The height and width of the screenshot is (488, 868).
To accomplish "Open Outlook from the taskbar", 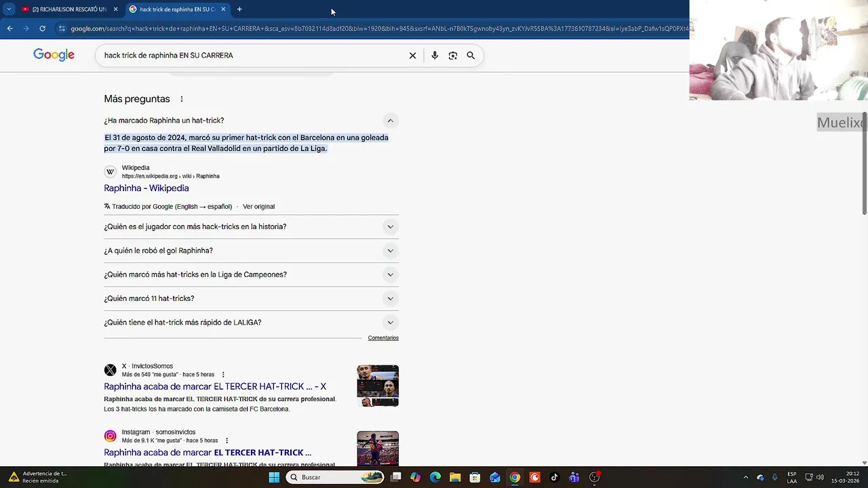I will pyautogui.click(x=495, y=477).
